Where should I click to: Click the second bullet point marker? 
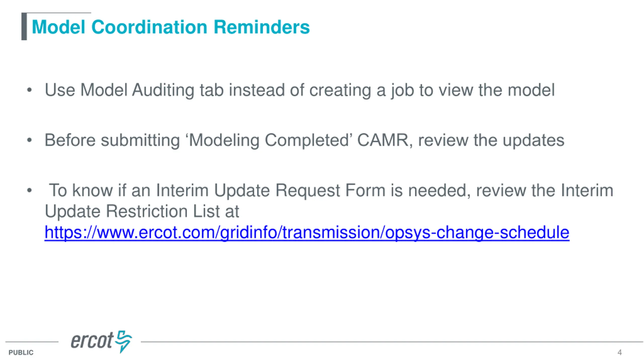click(x=29, y=140)
